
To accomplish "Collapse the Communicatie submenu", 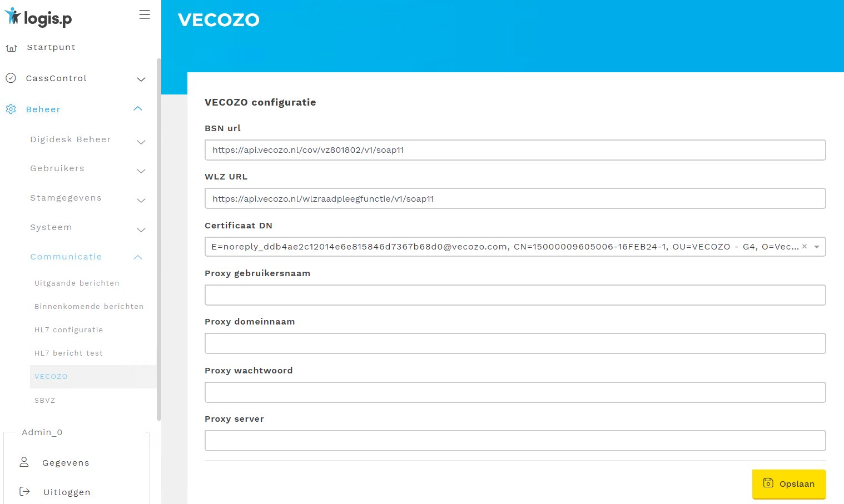I will (x=138, y=257).
